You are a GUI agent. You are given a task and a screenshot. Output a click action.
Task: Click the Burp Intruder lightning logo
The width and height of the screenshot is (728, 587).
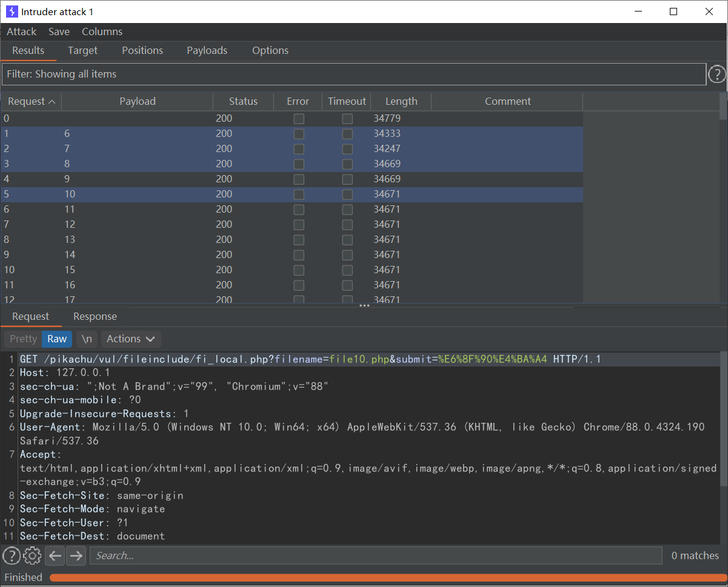pyautogui.click(x=12, y=12)
